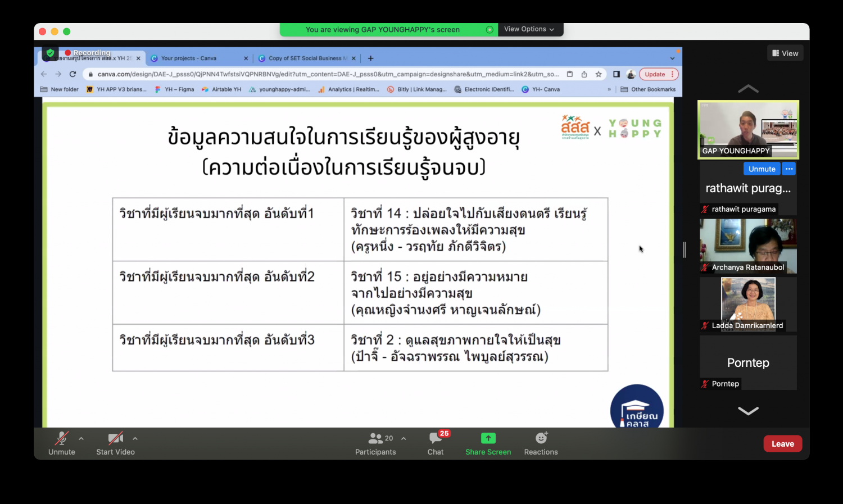Select the GAP YOUNGHAPPY video thumbnail

pyautogui.click(x=748, y=129)
